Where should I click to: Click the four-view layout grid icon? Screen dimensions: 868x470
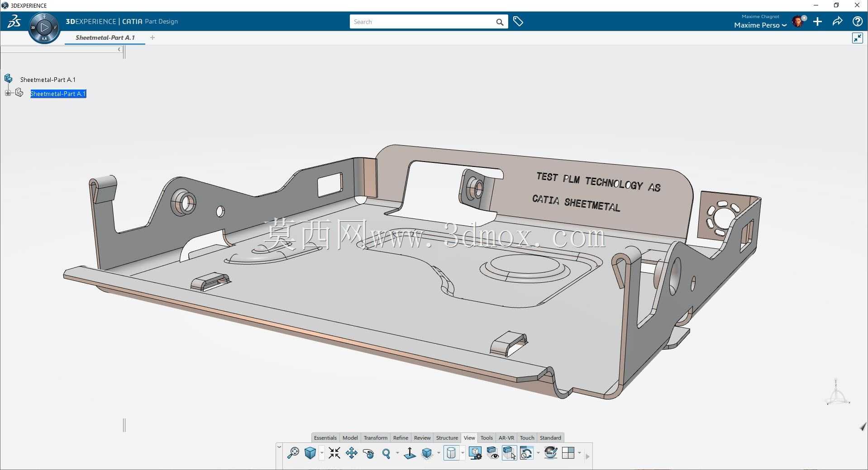coord(568,453)
